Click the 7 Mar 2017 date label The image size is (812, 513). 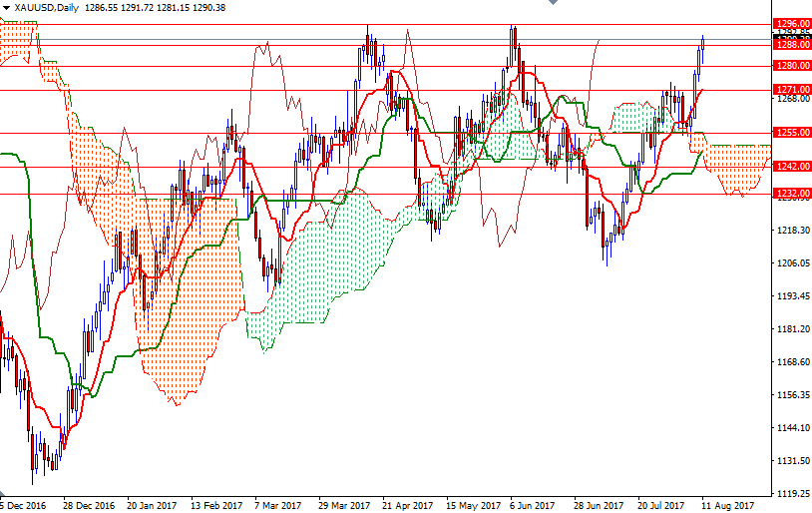click(280, 505)
